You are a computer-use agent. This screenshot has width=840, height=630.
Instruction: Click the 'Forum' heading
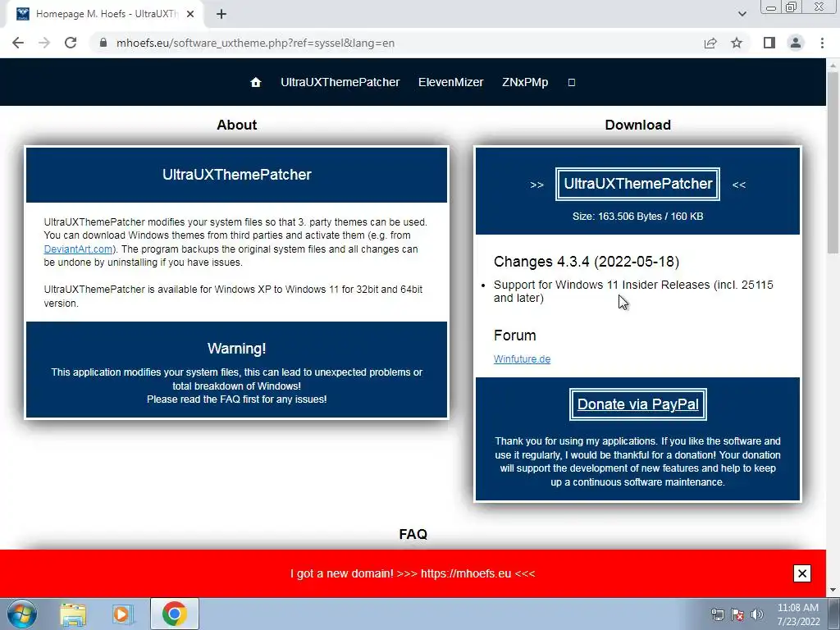tap(515, 336)
